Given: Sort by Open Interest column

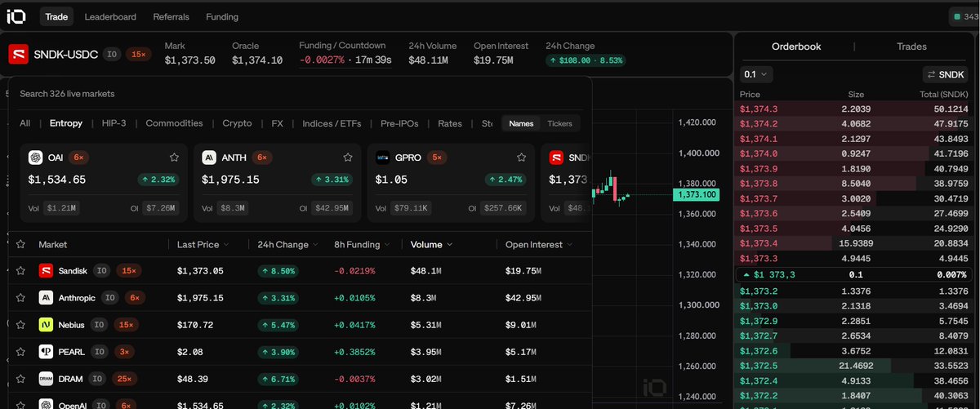Looking at the screenshot, I should click(540, 244).
